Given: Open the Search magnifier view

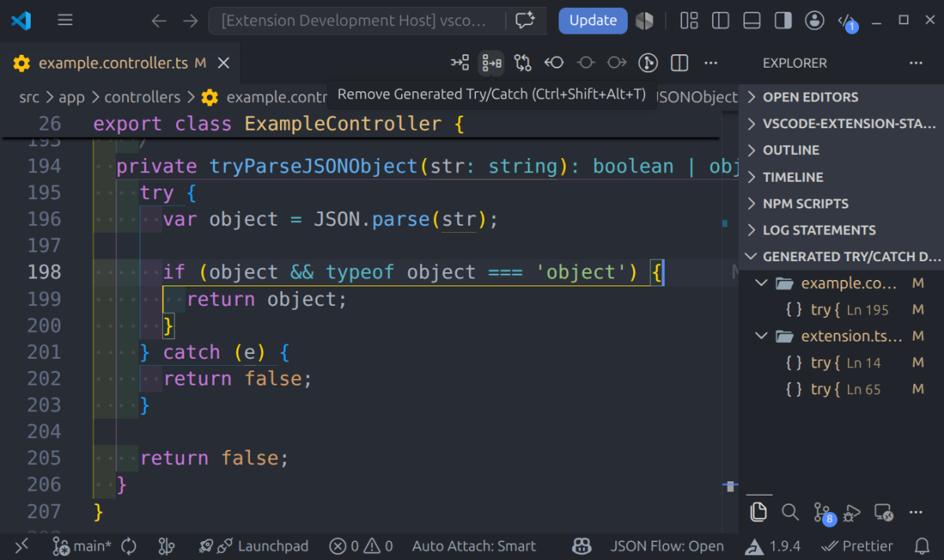Looking at the screenshot, I should click(790, 512).
